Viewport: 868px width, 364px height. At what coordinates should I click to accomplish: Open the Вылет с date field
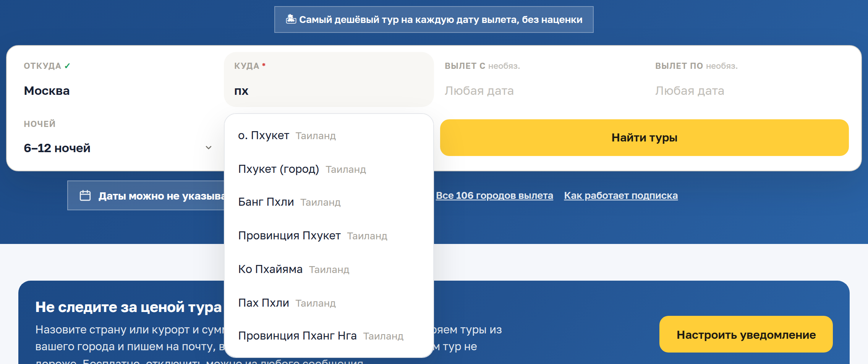click(539, 80)
